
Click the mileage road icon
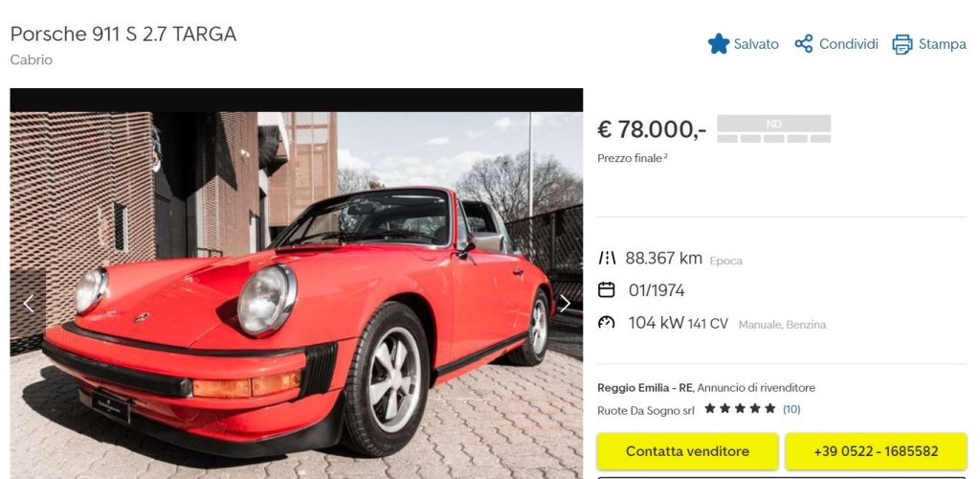(x=606, y=259)
